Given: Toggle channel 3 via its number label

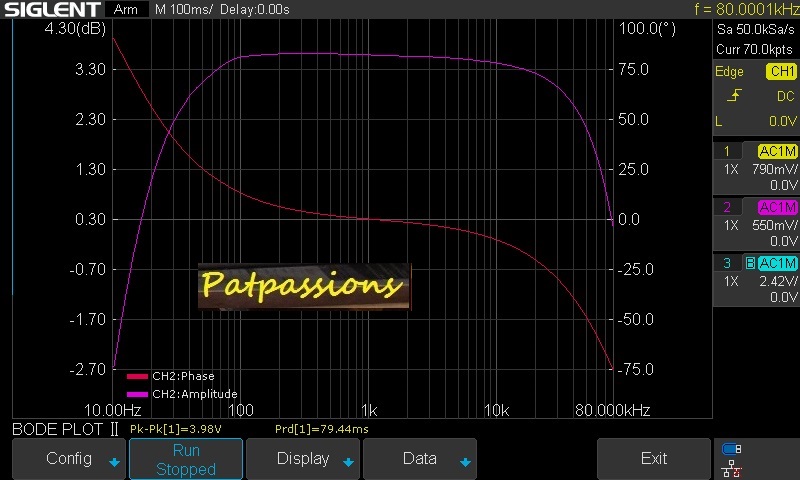Looking at the screenshot, I should (x=727, y=263).
